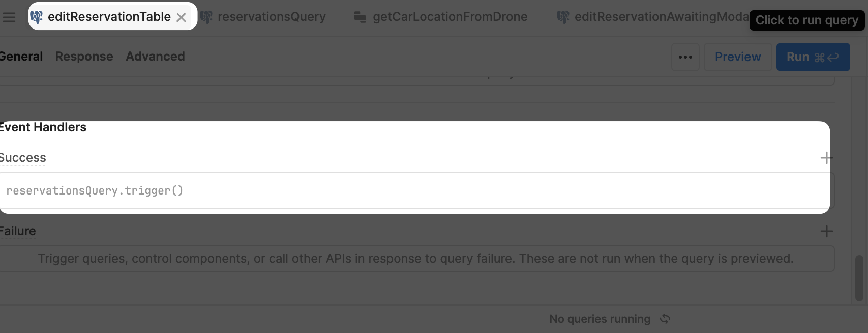Click refresh icon beside No queries running

pos(665,319)
